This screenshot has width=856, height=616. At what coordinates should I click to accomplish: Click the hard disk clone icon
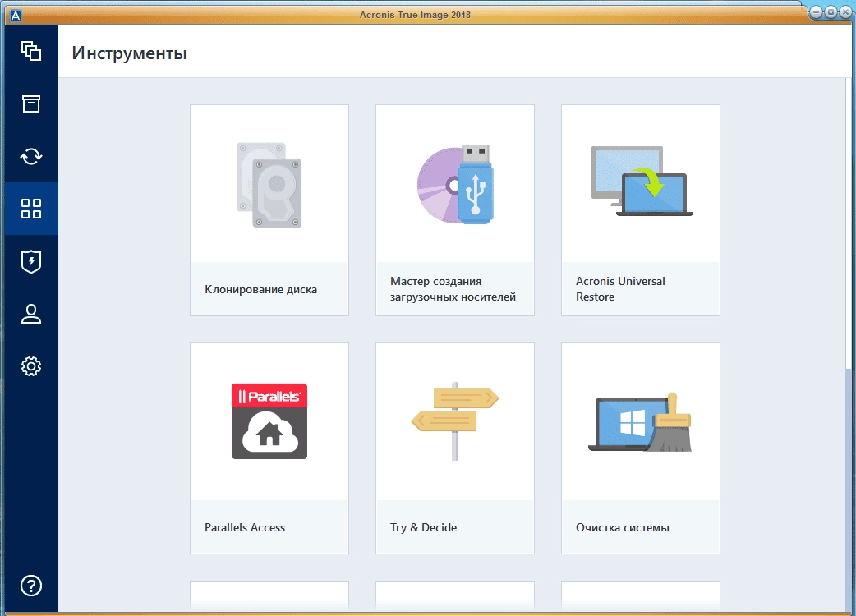[x=269, y=185]
